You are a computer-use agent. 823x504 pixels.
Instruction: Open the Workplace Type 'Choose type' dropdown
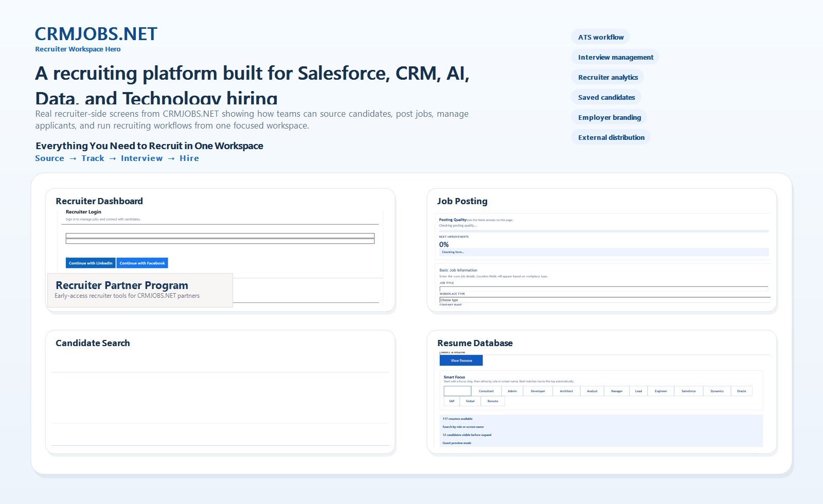click(x=605, y=300)
